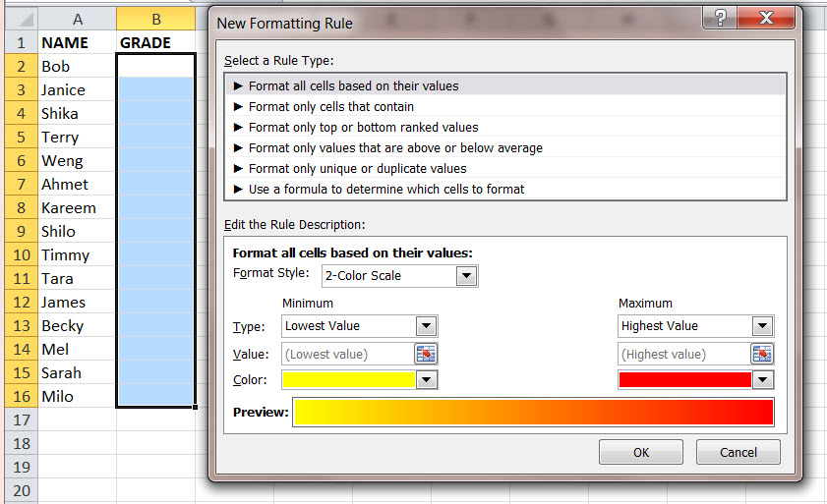Click Bob's empty grade cell B2
Viewport: 827px width, 504px height.
pyautogui.click(x=156, y=66)
